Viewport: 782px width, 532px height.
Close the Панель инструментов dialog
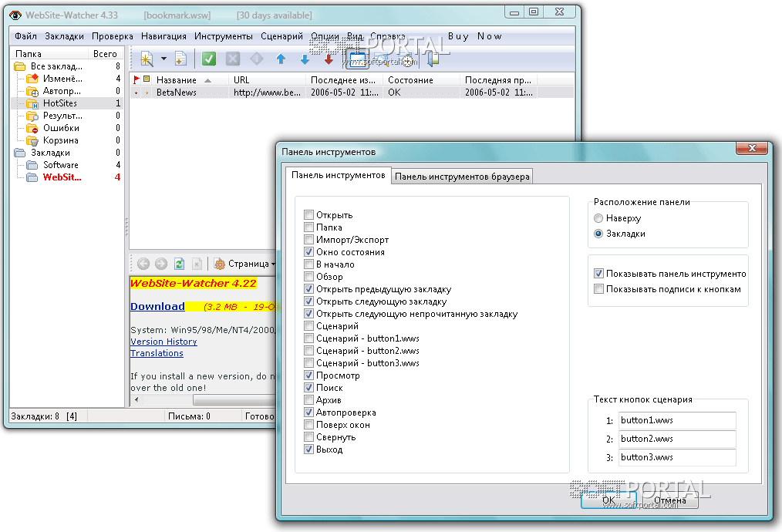(x=752, y=148)
